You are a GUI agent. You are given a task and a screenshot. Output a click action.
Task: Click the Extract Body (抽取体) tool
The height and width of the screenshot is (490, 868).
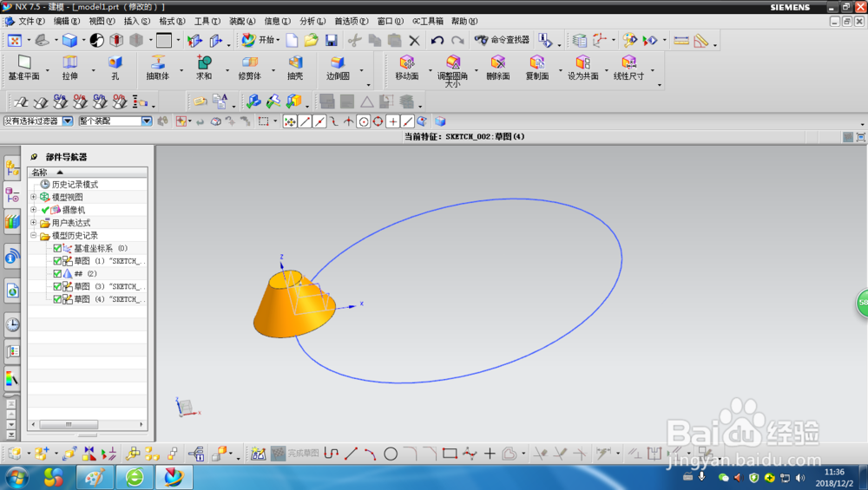click(x=157, y=68)
